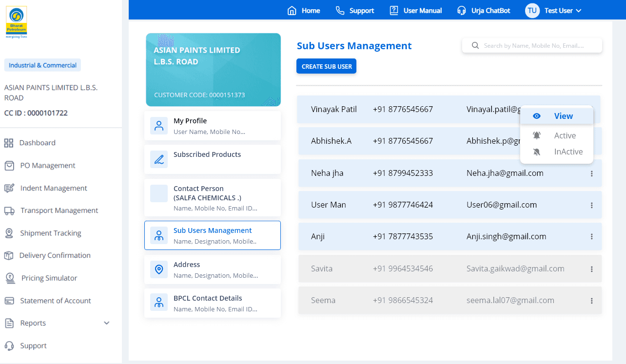Click the Industrial & Commercial tag
Viewport: 626px width, 364px height.
pos(42,65)
